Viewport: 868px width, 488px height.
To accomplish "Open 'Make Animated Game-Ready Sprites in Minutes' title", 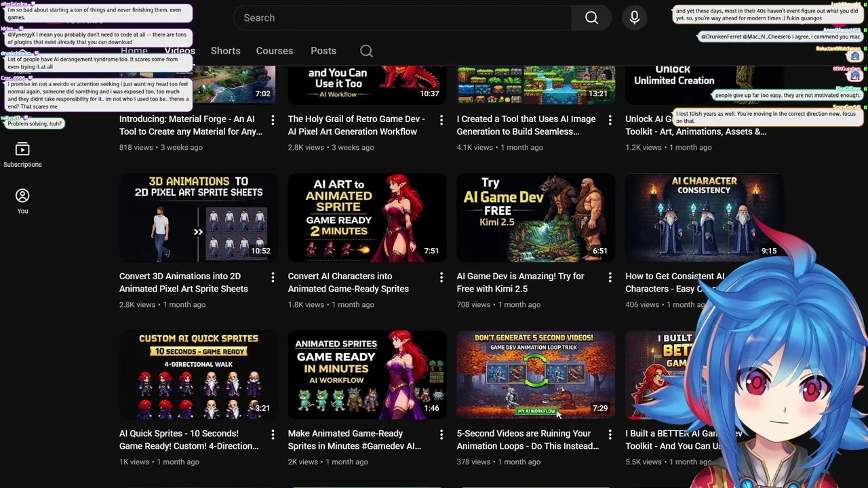I will tap(355, 440).
